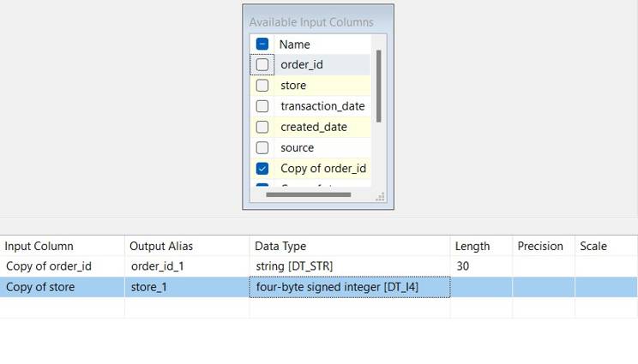Grab the resize grip of column list
This screenshot has width=638, height=364.
click(380, 197)
